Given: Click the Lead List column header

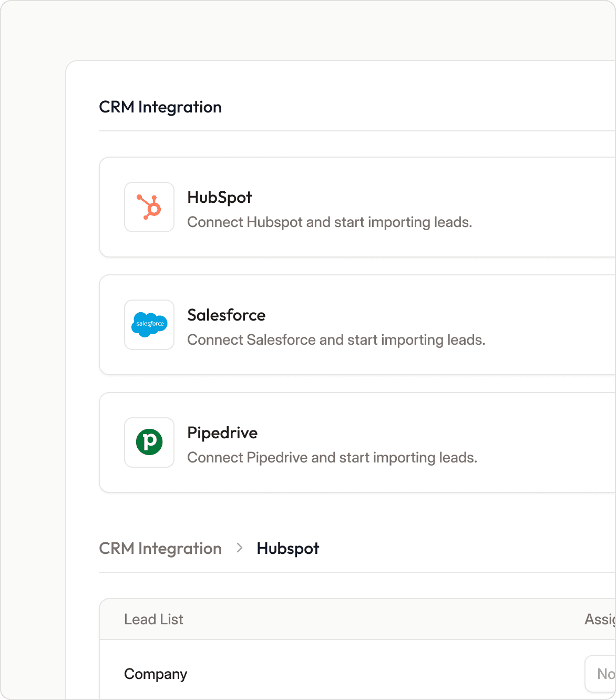Looking at the screenshot, I should click(x=153, y=620).
